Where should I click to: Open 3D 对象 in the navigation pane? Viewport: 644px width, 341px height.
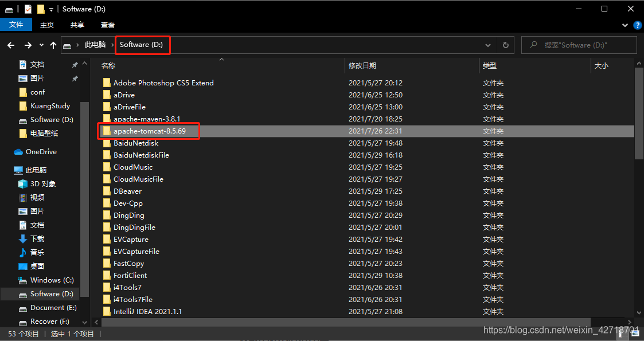42,184
